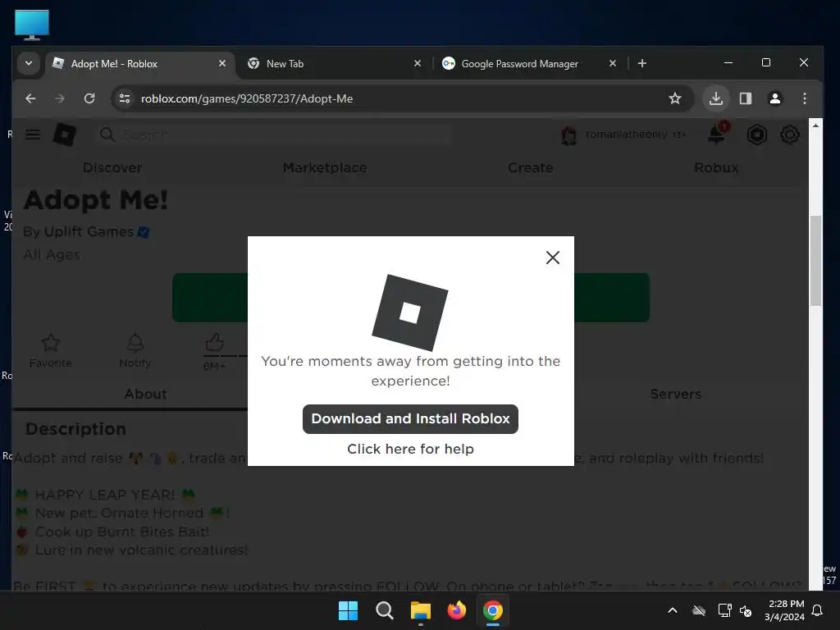Open a new browser tab
840x630 pixels.
coord(642,63)
